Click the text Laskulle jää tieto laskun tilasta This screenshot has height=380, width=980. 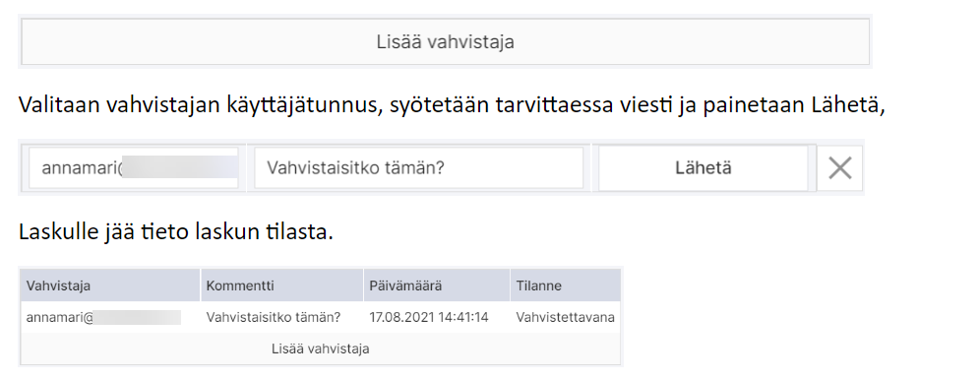tap(175, 232)
